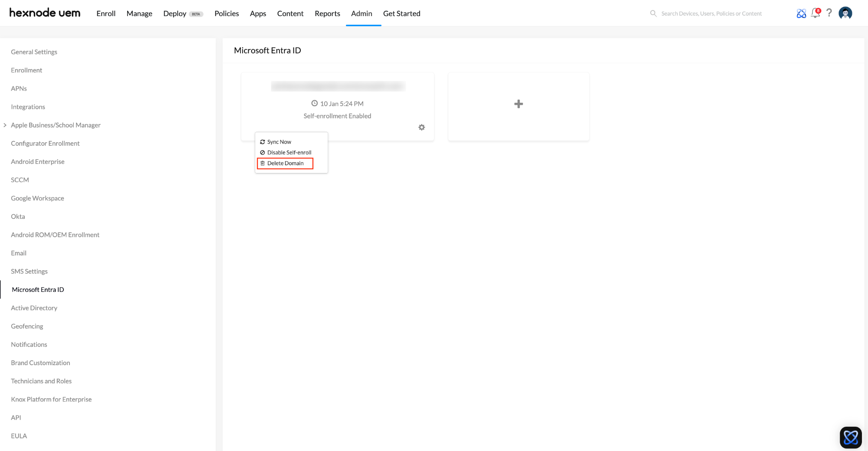Go to the Content tab
Screen dimensions: 868x451
tap(290, 13)
